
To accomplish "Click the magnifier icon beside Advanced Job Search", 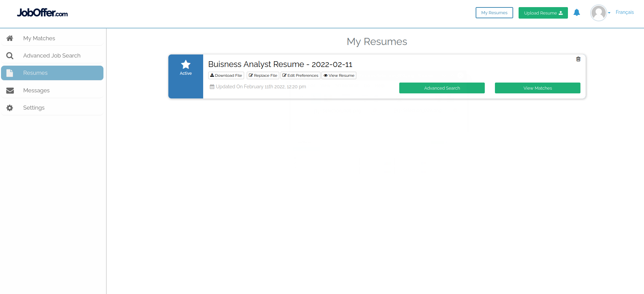I will click(x=10, y=55).
